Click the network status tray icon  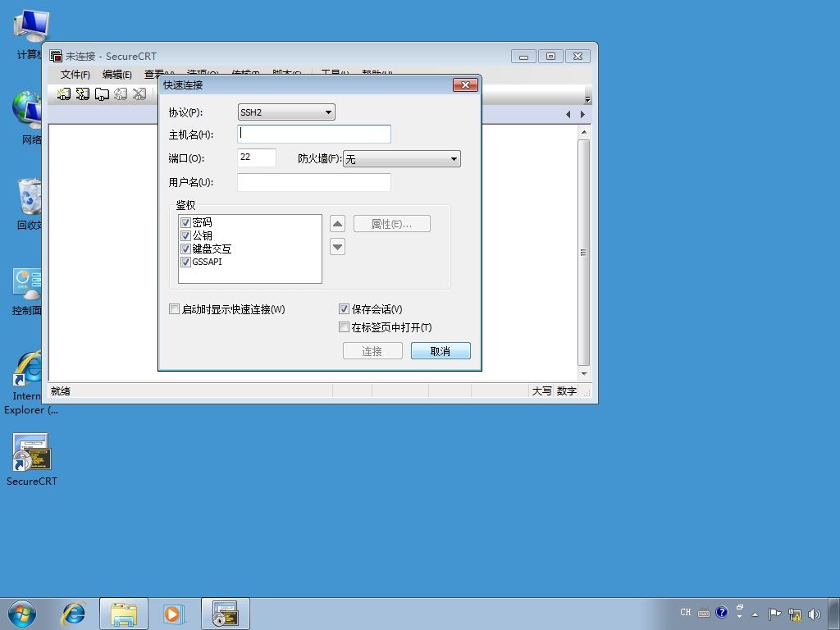(794, 614)
